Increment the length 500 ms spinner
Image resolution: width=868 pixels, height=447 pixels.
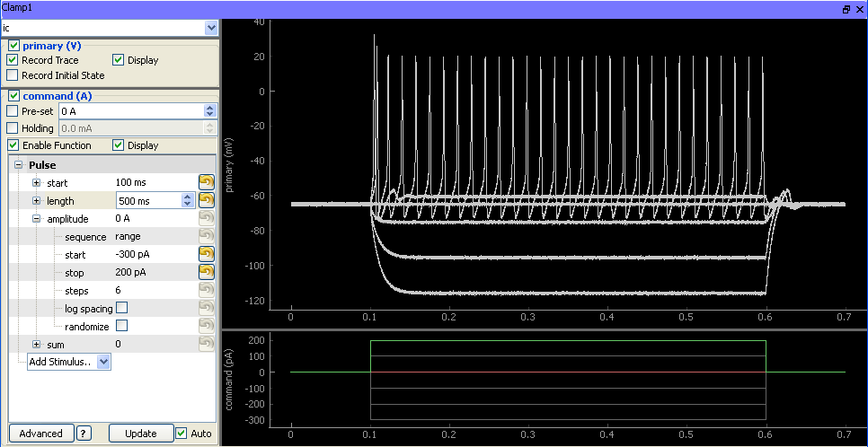tap(188, 197)
